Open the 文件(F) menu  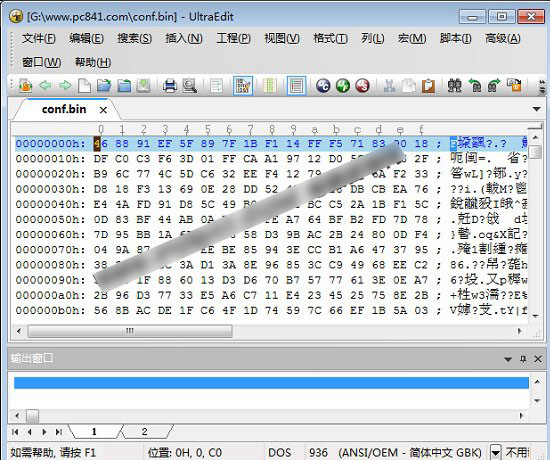pos(39,38)
